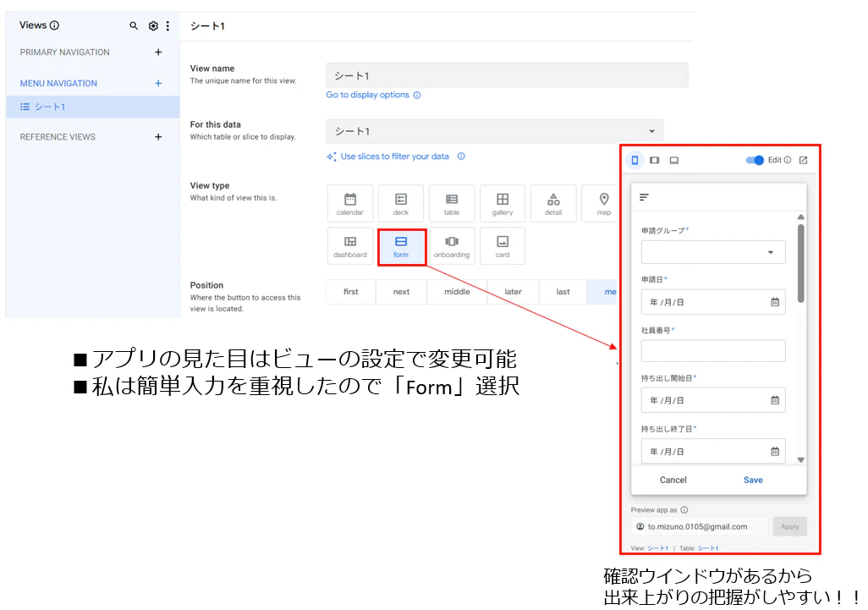This screenshot has height=610, width=868.
Task: Click the Views info icon
Action: 54,25
